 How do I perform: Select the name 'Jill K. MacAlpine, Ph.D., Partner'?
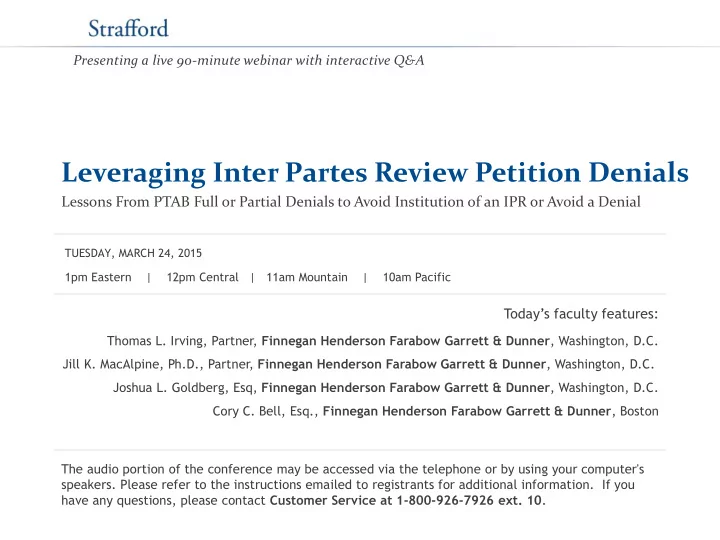click(x=157, y=364)
